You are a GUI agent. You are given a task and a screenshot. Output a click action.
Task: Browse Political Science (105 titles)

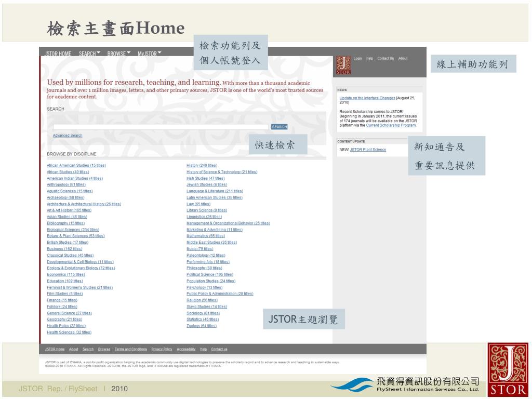coord(210,274)
